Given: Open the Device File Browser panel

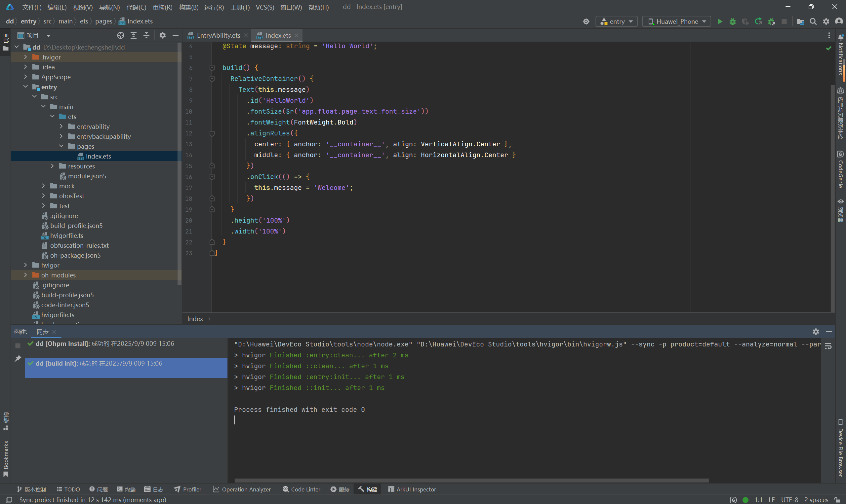Looking at the screenshot, I should coord(841,448).
